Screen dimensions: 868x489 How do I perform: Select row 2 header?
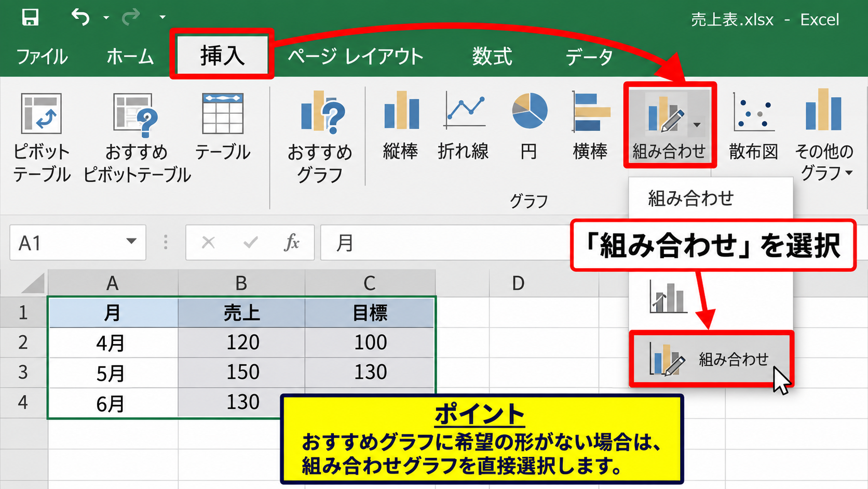point(23,342)
